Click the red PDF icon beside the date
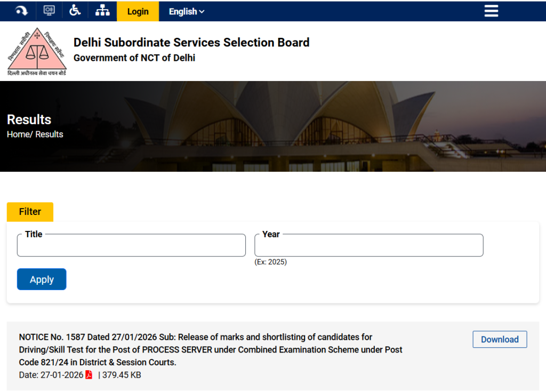This screenshot has height=392, width=546. (88, 374)
